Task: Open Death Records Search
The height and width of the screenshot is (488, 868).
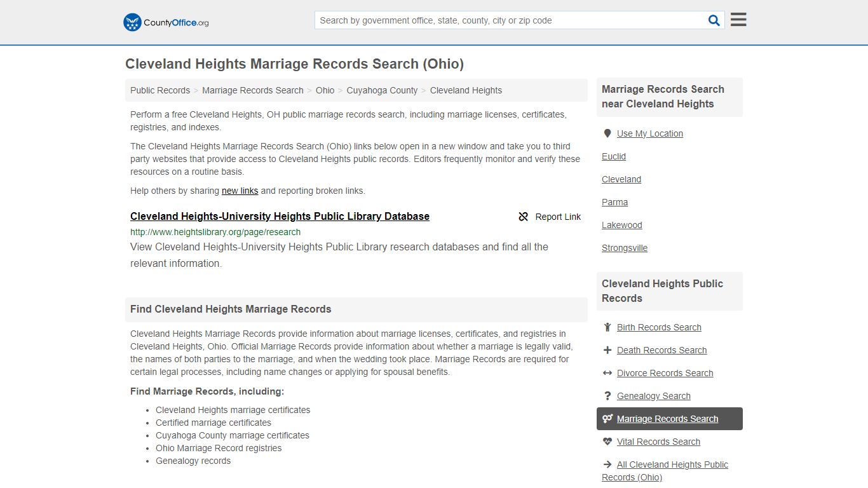Action: pos(661,350)
